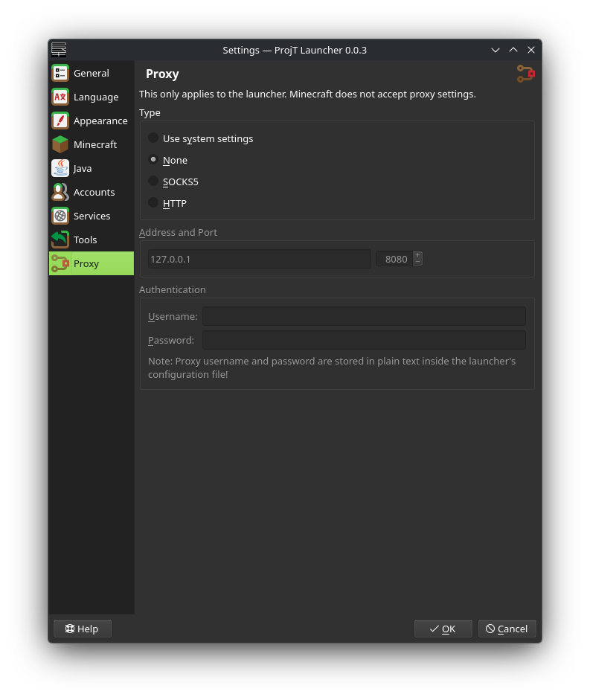This screenshot has width=590, height=700.
Task: Click the Services page label
Action: [x=92, y=216]
